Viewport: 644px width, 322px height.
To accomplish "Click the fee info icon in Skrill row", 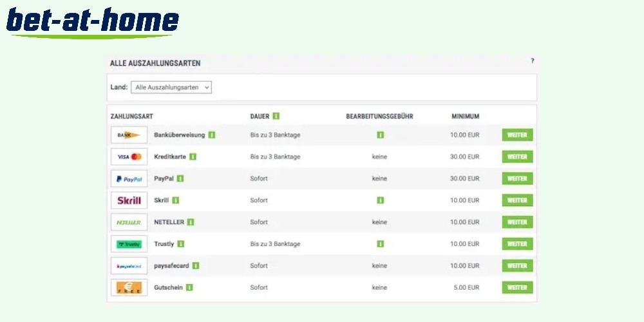I will (x=381, y=200).
